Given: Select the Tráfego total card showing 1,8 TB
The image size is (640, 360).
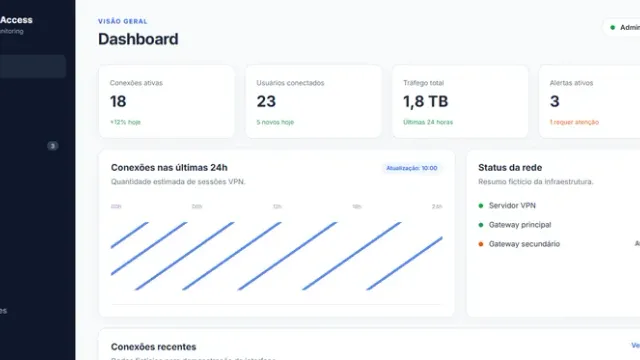Looking at the screenshot, I should tap(460, 102).
